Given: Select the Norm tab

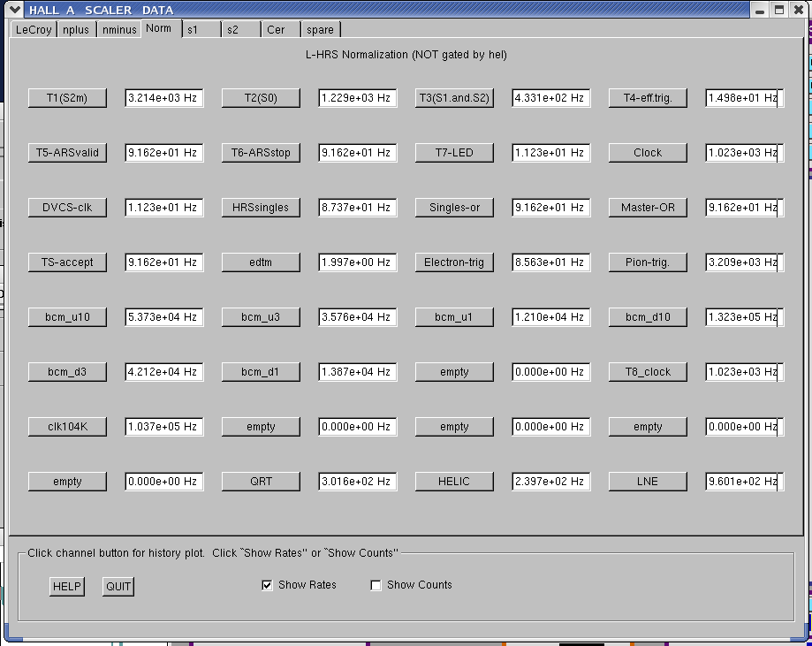Looking at the screenshot, I should [161, 28].
